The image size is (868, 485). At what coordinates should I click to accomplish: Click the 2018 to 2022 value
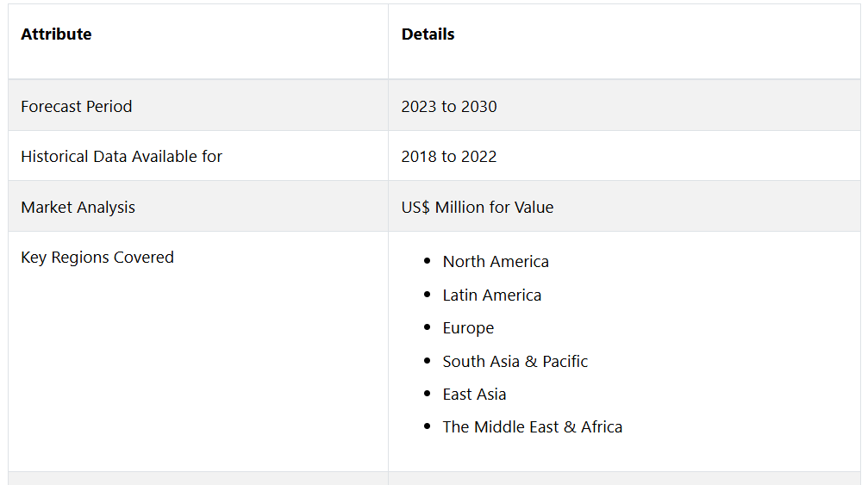pos(449,157)
